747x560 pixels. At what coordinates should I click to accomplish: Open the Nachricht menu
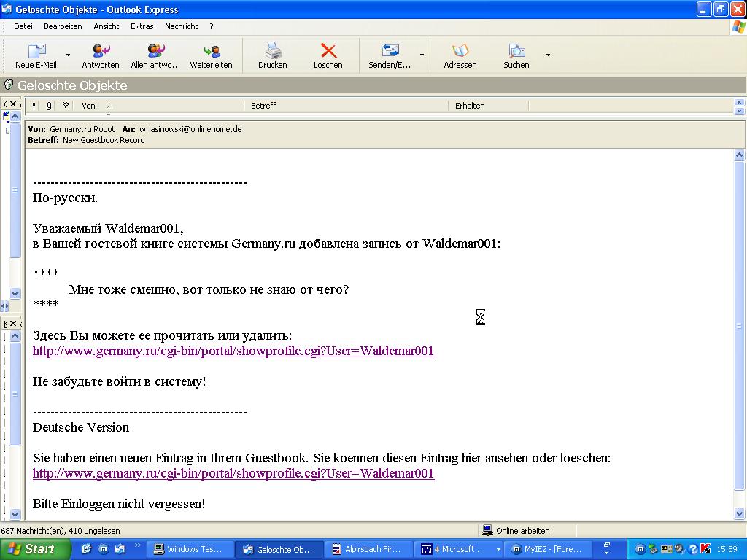[x=181, y=27]
